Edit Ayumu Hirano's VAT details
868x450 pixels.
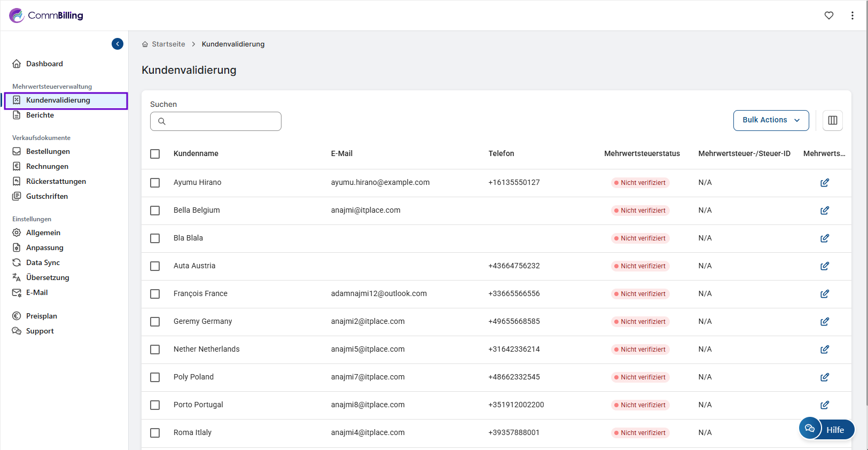pos(824,183)
